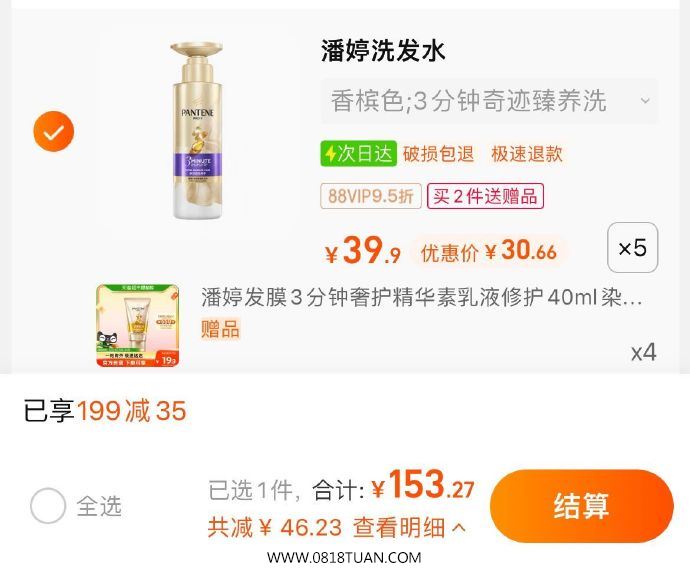Image resolution: width=690 pixels, height=574 pixels.
Task: Uncheck the orange Pantene item checkmark
Action: (x=54, y=132)
